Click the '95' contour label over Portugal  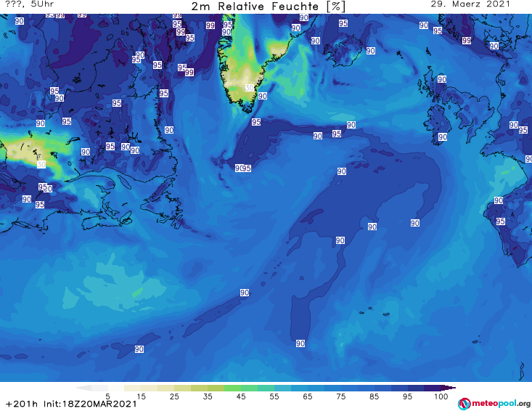[501, 221]
